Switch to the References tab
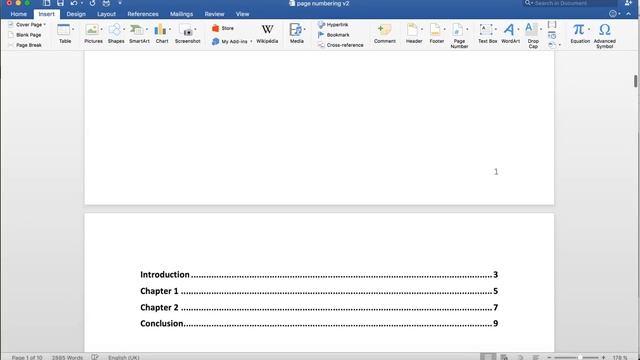The image size is (640, 360). tap(143, 14)
